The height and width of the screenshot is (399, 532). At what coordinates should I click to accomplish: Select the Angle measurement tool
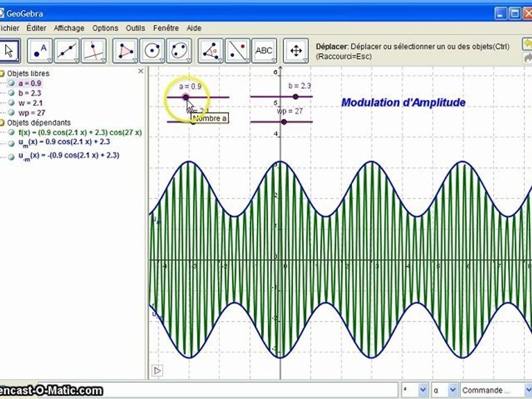211,51
